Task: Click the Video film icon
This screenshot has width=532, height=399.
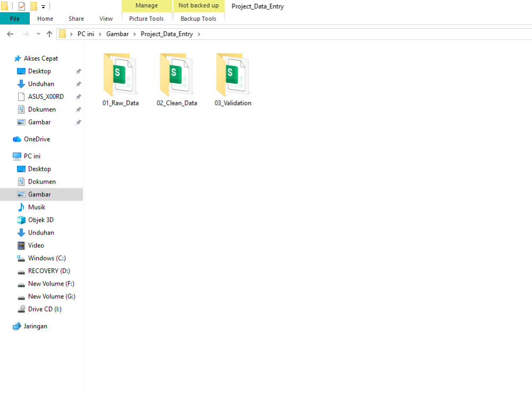Action: [21, 245]
